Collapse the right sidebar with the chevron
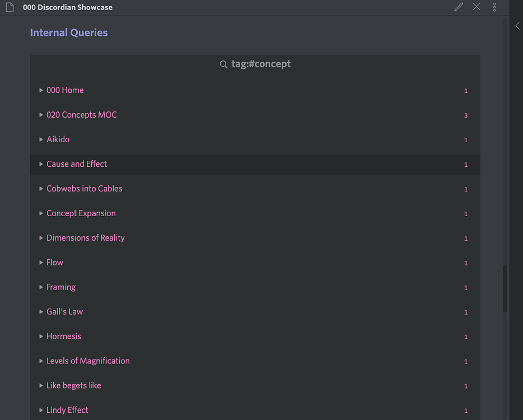The height and width of the screenshot is (420, 523). (517, 25)
